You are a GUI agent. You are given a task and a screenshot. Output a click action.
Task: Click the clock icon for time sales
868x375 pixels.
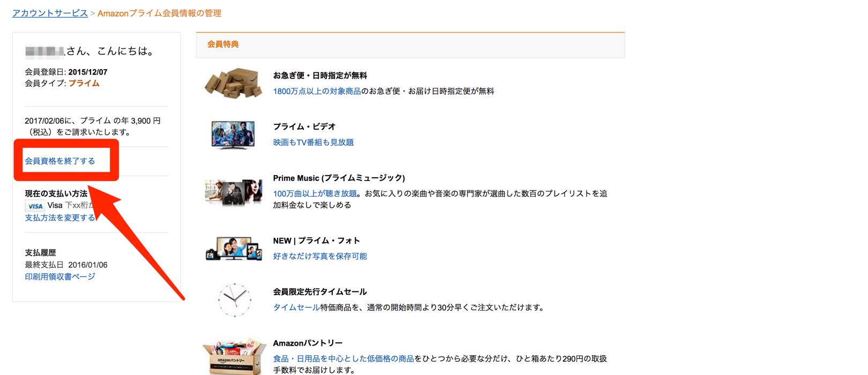coord(234,299)
